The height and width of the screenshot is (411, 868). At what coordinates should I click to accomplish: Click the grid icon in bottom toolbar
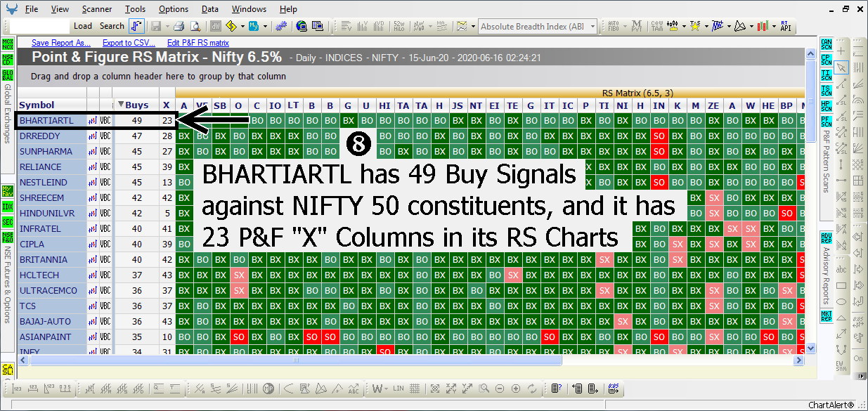415,387
